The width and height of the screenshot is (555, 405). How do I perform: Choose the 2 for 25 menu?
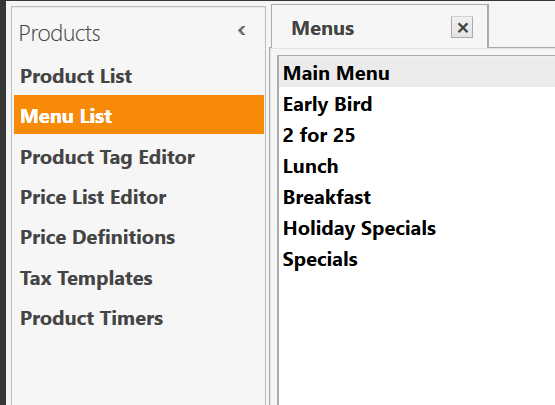(417, 135)
